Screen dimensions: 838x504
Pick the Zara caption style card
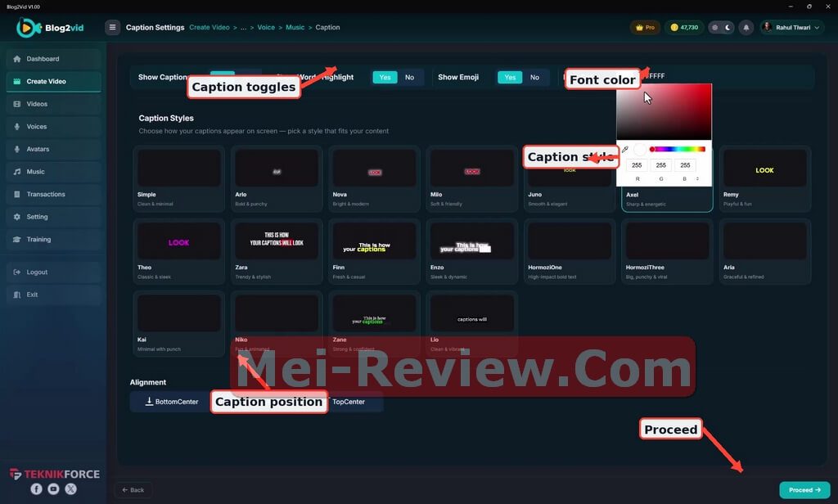(277, 251)
